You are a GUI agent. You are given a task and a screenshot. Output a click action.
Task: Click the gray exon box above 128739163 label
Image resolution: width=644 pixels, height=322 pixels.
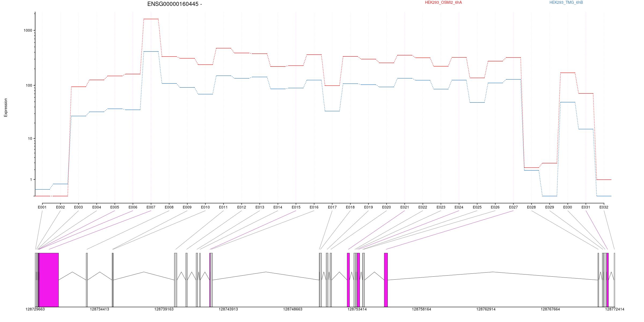click(175, 280)
